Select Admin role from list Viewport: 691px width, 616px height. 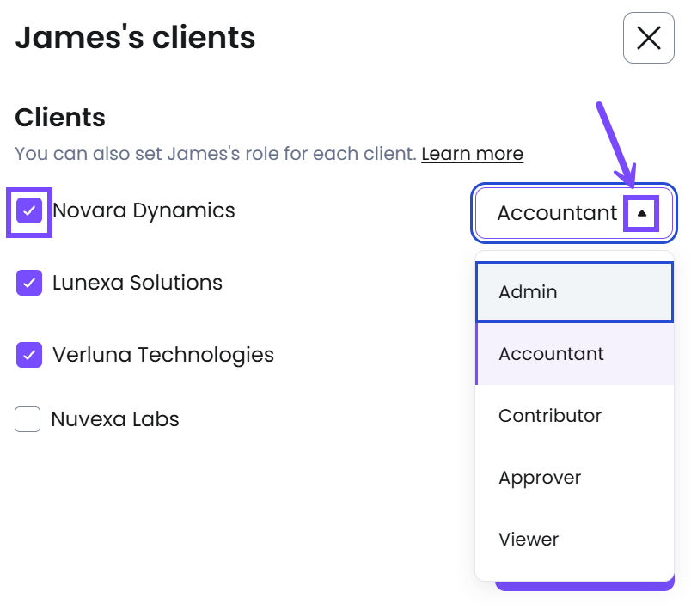coord(575,292)
